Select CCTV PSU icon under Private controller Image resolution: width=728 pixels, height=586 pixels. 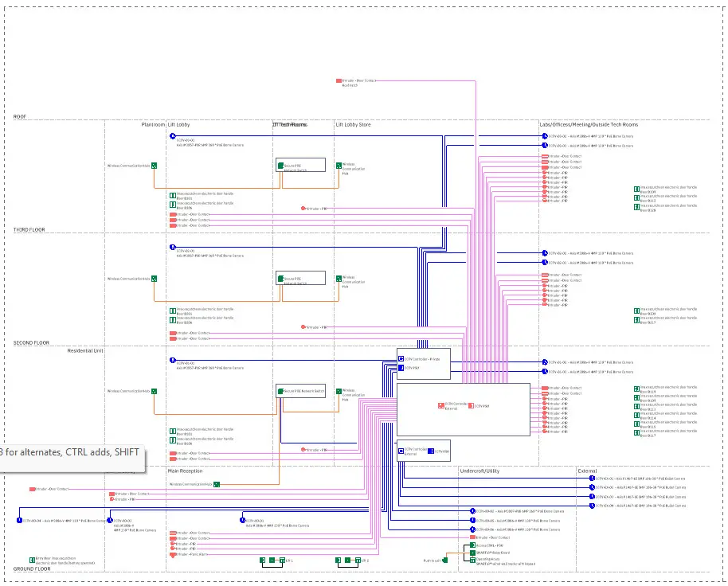401,368
